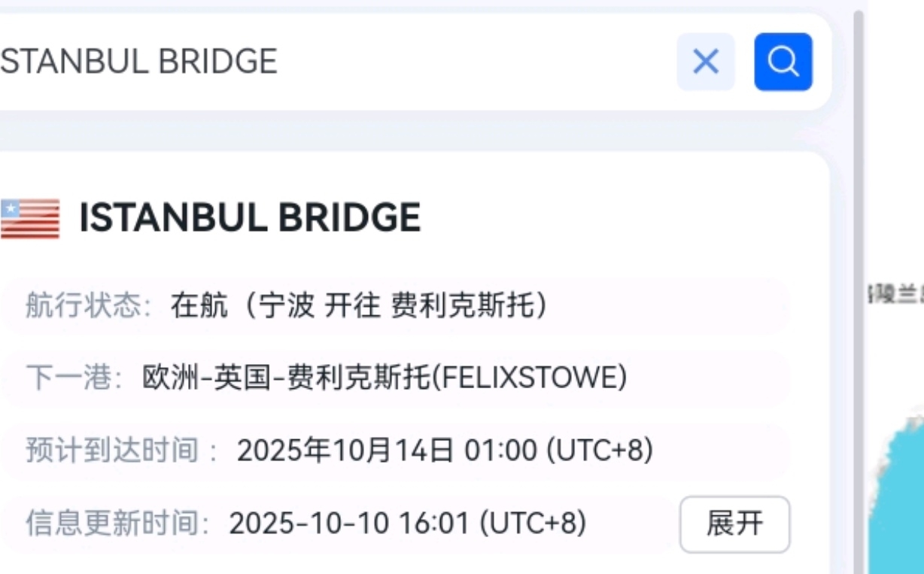Select the 信息更新时间 label
Screen dimensions: 924x574
118,523
